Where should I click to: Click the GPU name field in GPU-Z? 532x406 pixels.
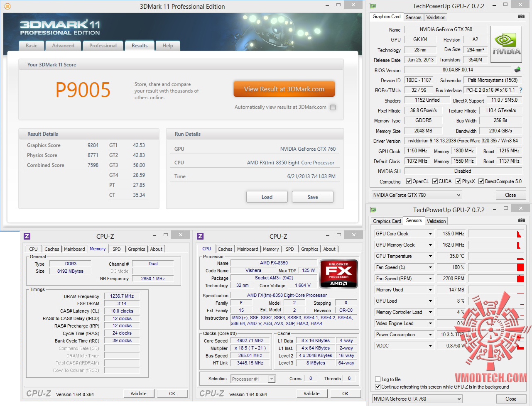tap(446, 29)
